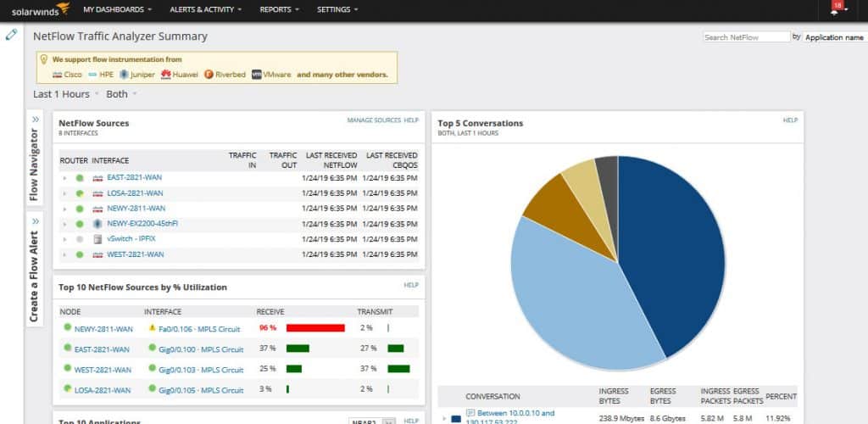Click the red 96% receive utilization bar
868x424 pixels.
click(x=315, y=328)
